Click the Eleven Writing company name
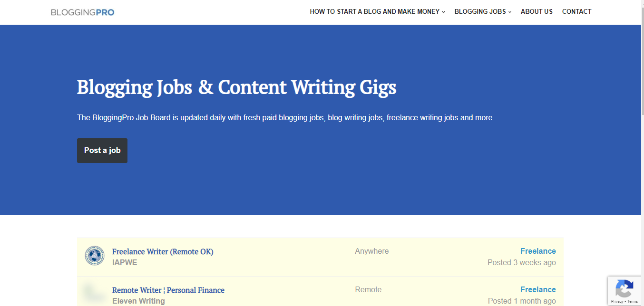This screenshot has width=644, height=306. point(138,301)
